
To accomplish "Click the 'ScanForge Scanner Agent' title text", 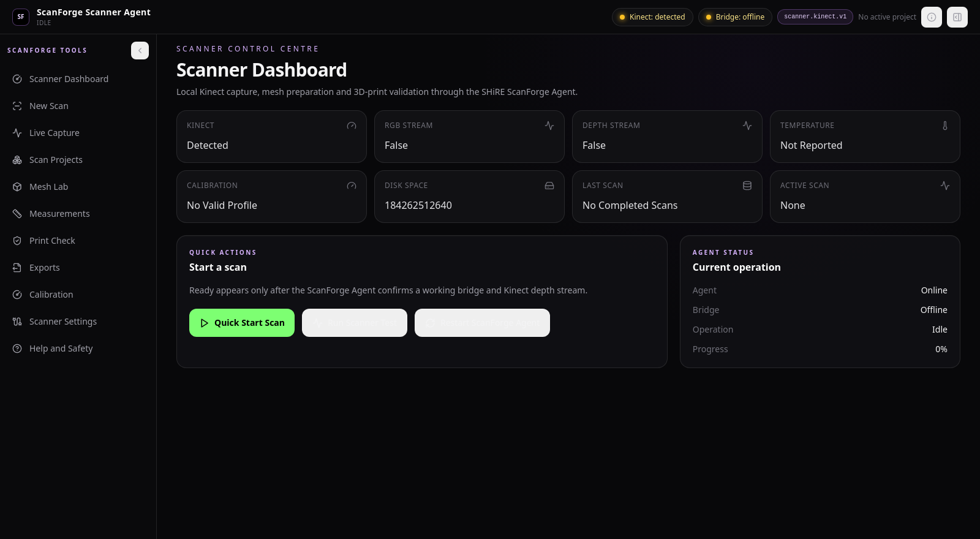I will 94,12.
